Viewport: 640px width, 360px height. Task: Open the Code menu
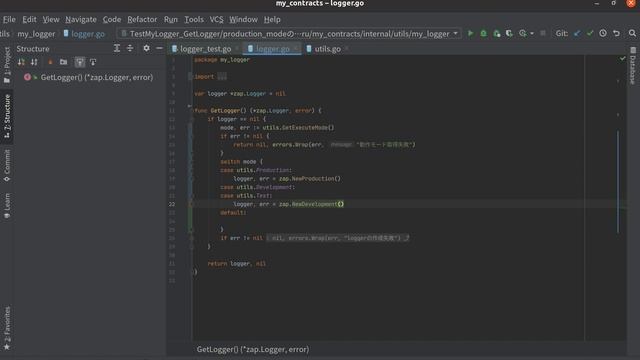112,19
